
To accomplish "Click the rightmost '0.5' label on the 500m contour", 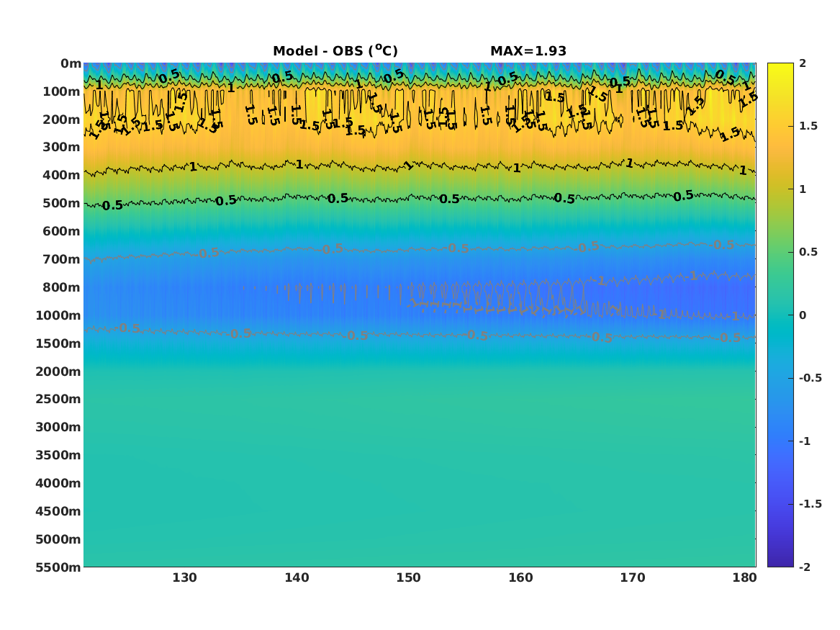I will [x=683, y=197].
